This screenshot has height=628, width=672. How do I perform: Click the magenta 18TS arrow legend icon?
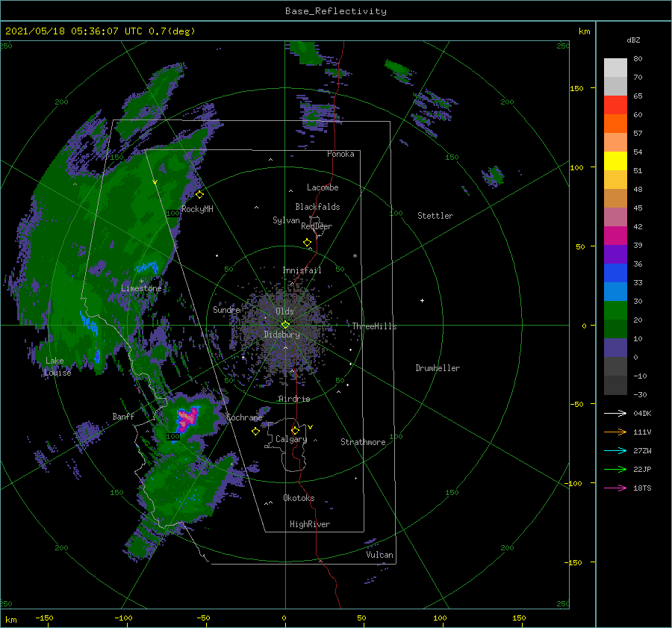615,488
